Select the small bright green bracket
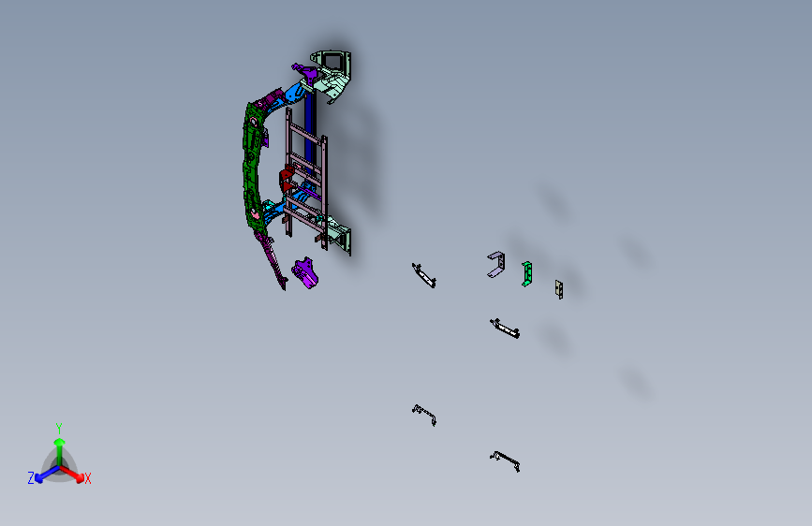Image resolution: width=812 pixels, height=526 pixels. [x=526, y=274]
